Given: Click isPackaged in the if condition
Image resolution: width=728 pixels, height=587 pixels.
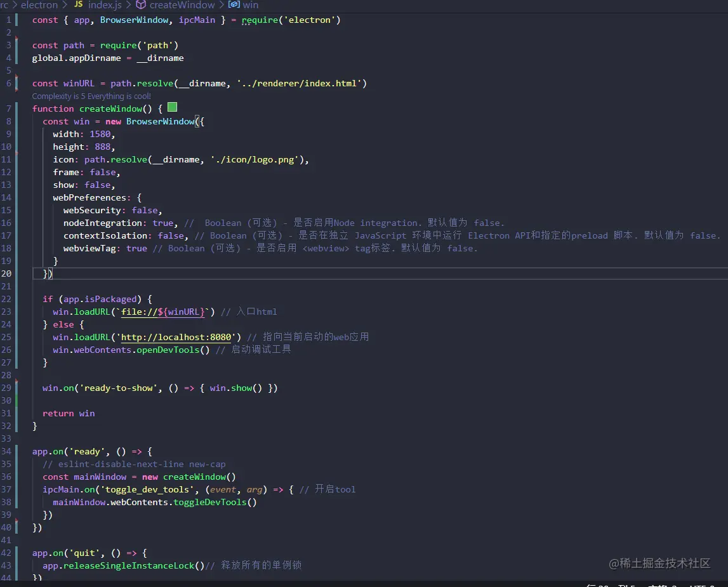Looking at the screenshot, I should pos(110,300).
